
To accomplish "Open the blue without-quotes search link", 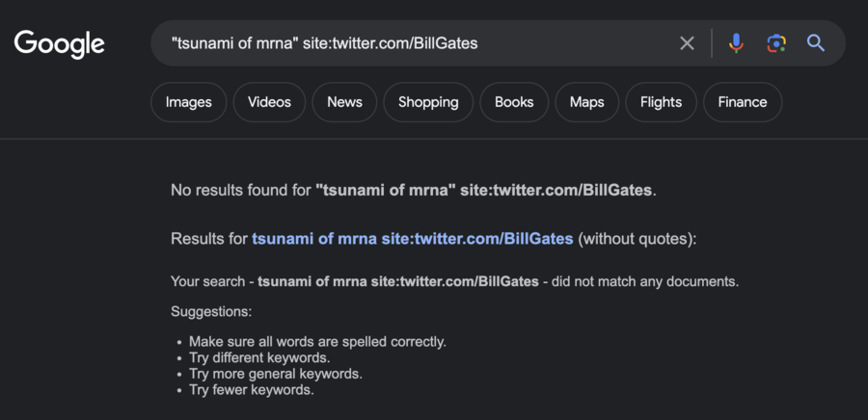I will pos(413,239).
